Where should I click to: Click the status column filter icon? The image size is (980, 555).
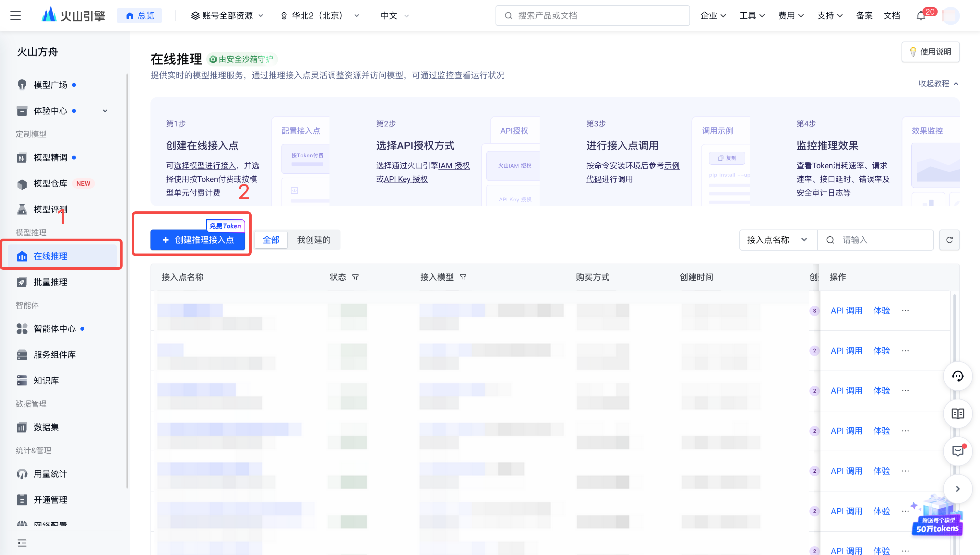(355, 277)
